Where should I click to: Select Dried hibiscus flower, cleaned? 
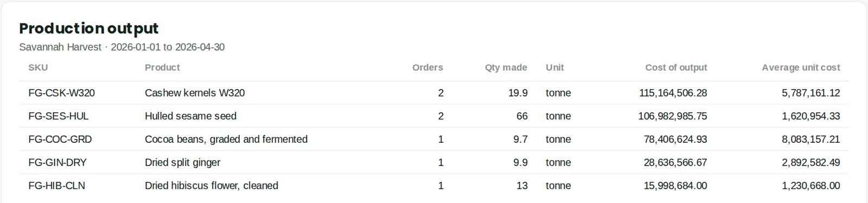click(212, 186)
